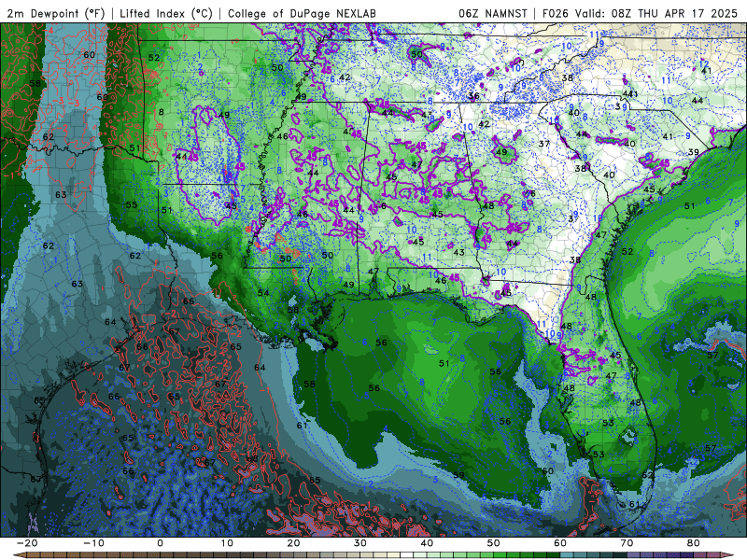
Task: Click the '30' label on the color scale
Action: point(360,543)
